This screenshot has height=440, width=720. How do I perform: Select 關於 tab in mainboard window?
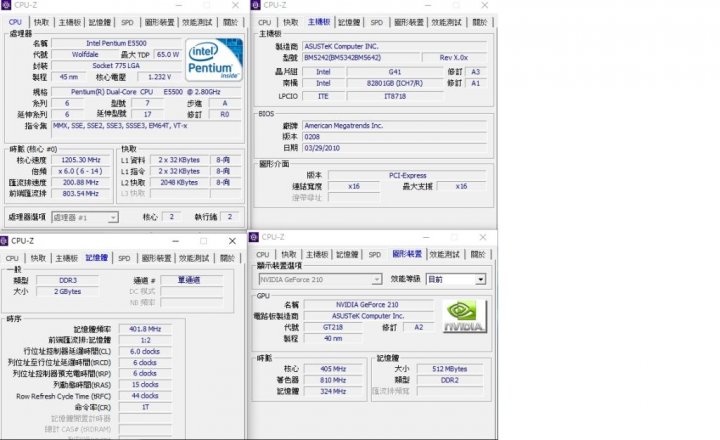click(x=479, y=22)
